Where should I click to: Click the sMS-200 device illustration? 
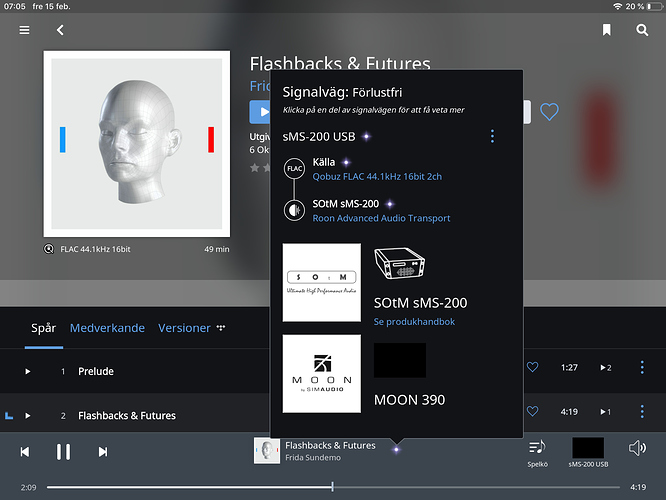pos(399,263)
